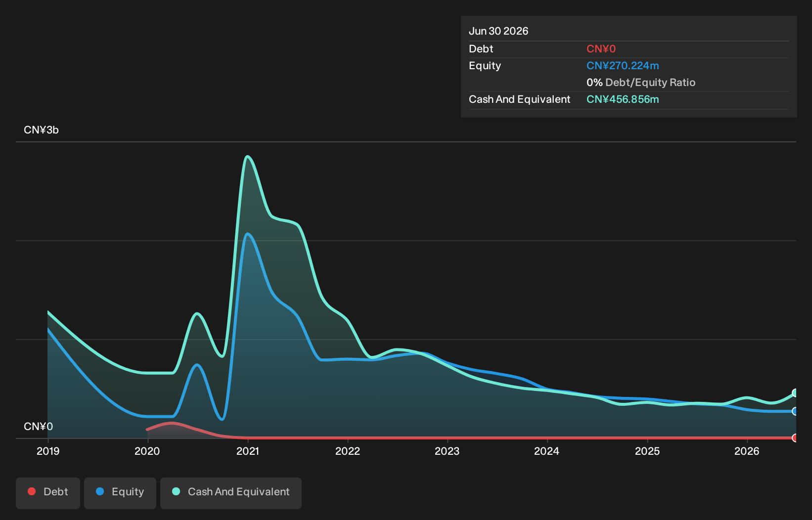
Task: Click the Equity row label in tooltip
Action: pos(485,66)
